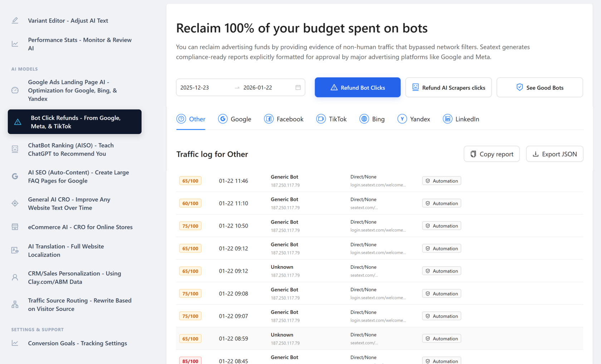Image resolution: width=601 pixels, height=364 pixels.
Task: Click the 75/100 score badge at 01-22 09:07
Action: [190, 316]
